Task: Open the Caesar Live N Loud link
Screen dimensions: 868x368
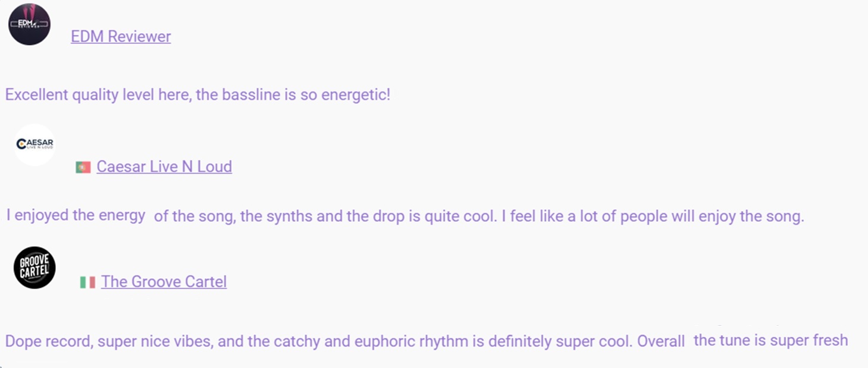Action: [x=164, y=166]
